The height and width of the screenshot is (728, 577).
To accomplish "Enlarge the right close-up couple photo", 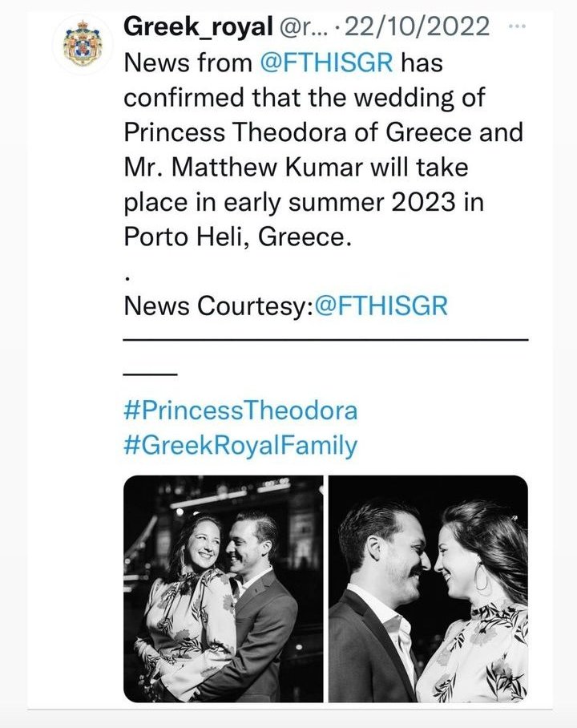I will (x=428, y=588).
